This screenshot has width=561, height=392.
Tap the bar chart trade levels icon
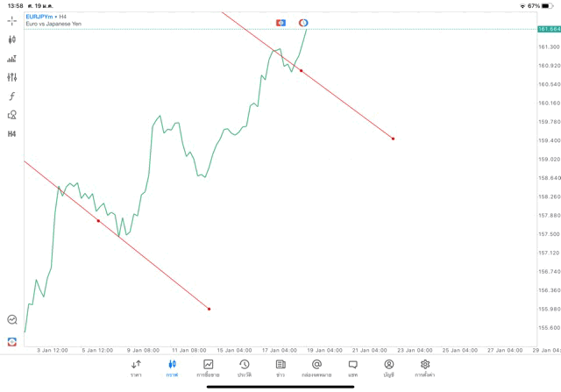click(x=12, y=59)
